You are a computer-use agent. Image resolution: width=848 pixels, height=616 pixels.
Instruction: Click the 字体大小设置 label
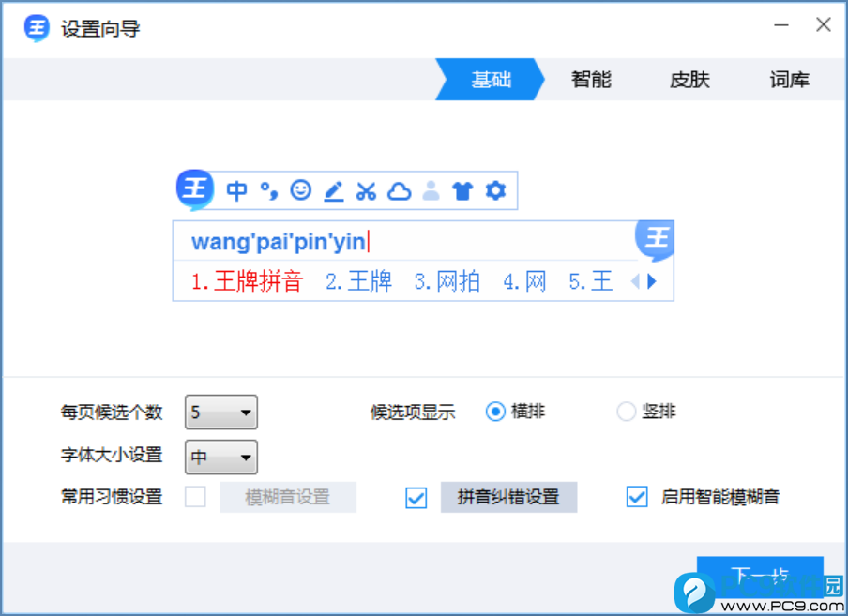pyautogui.click(x=112, y=455)
